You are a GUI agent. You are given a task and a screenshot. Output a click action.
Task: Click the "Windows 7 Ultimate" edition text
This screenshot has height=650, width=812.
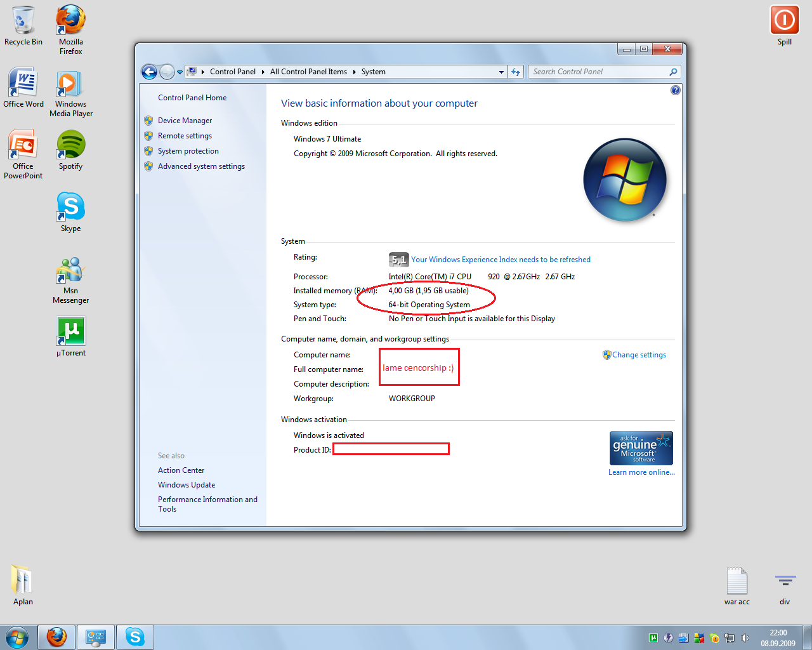click(327, 139)
